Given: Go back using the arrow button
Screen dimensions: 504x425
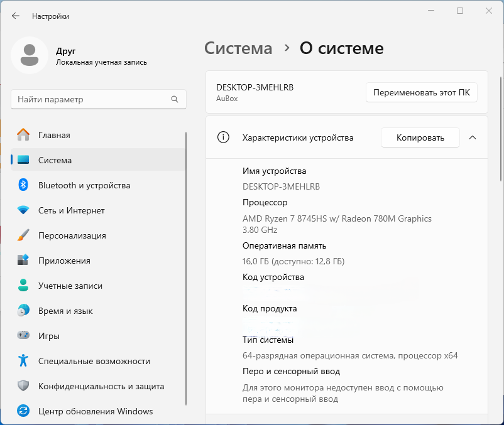Looking at the screenshot, I should pyautogui.click(x=16, y=16).
